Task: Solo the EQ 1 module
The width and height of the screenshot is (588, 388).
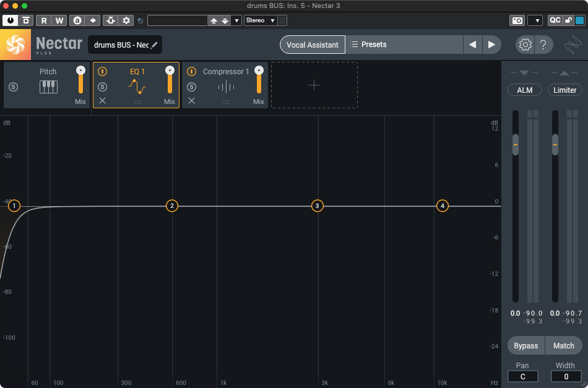Action: [102, 87]
